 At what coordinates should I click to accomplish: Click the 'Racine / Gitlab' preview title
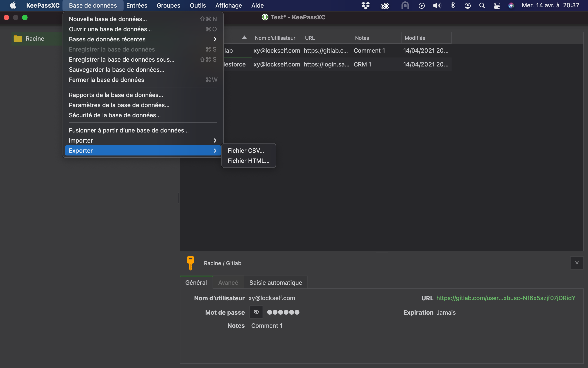pyautogui.click(x=223, y=263)
